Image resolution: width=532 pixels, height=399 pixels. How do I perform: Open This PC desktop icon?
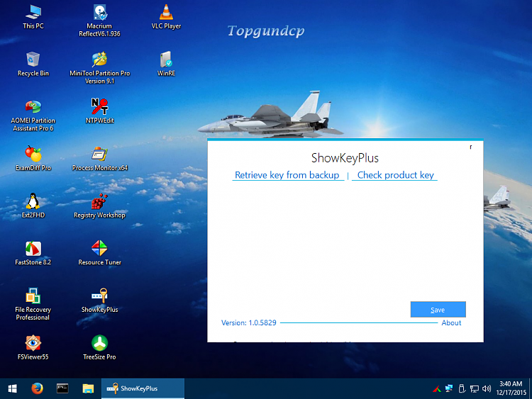[33, 17]
